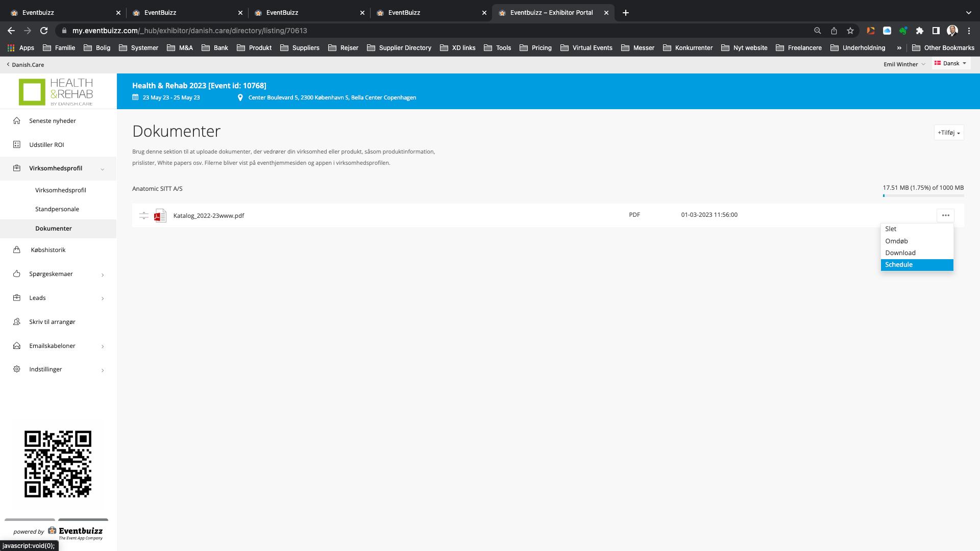Screen dimensions: 980x551
Task: Open the +Tilføj dropdown
Action: (x=948, y=133)
